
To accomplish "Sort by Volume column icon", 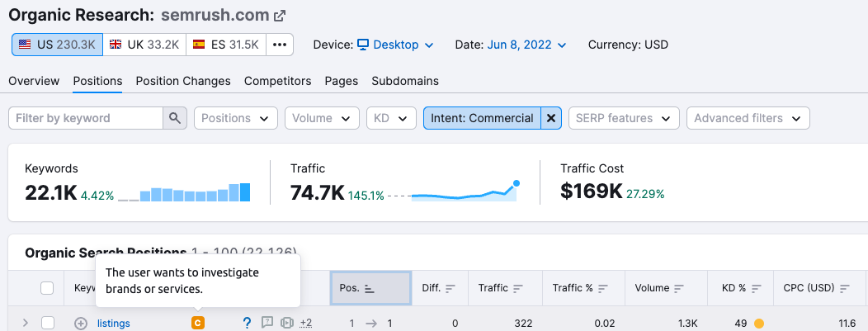I will click(x=679, y=288).
